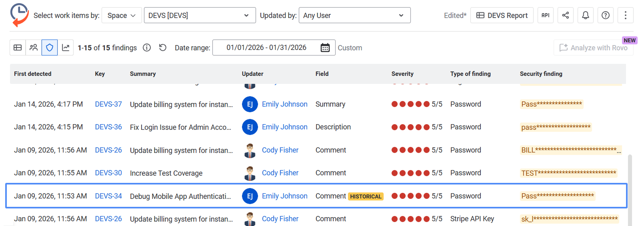Open Cody Fisher profile on DEVS-30 row

click(x=280, y=173)
